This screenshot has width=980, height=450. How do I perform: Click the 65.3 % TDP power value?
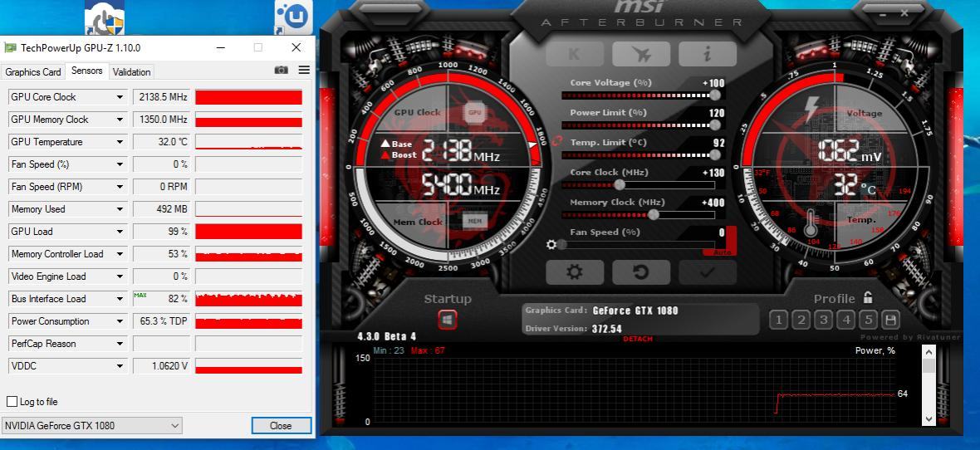click(161, 321)
